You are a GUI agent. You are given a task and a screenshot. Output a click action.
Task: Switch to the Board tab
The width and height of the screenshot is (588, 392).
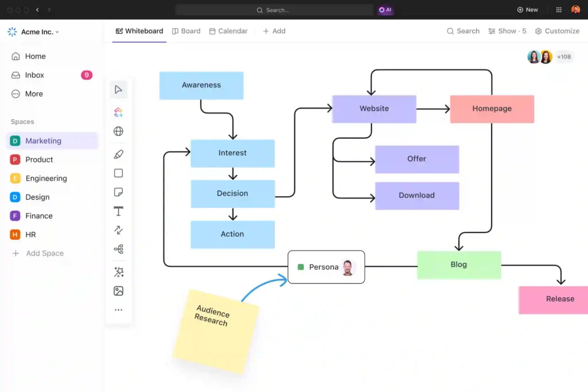(x=186, y=31)
